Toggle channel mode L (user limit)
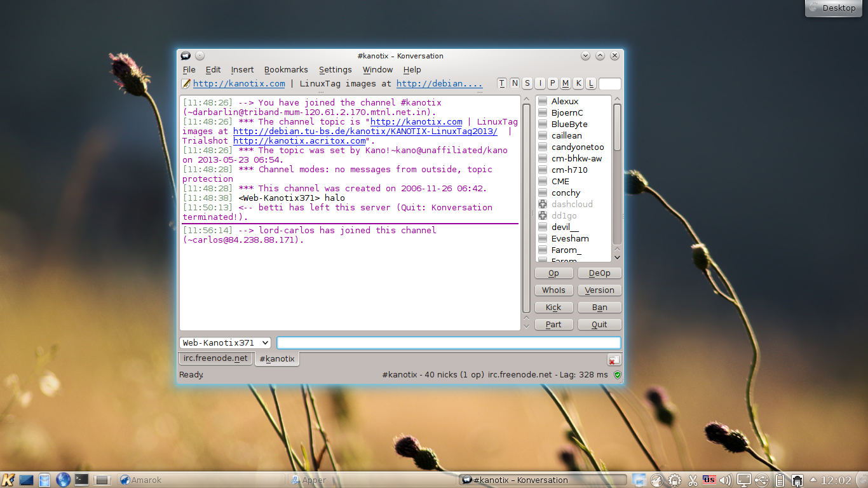This screenshot has width=868, height=488. coord(591,84)
